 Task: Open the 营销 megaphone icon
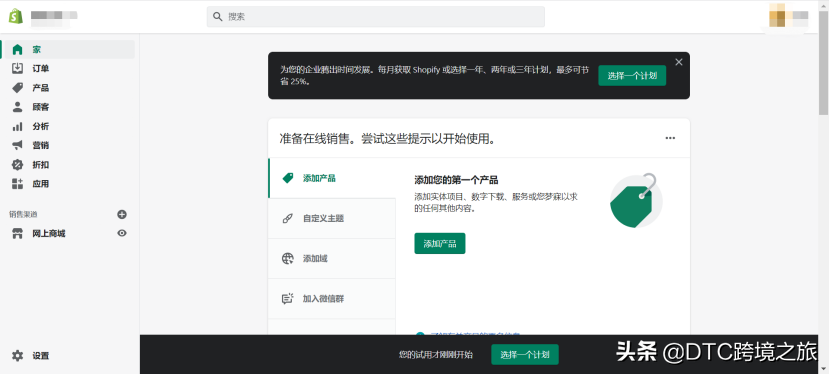click(17, 145)
